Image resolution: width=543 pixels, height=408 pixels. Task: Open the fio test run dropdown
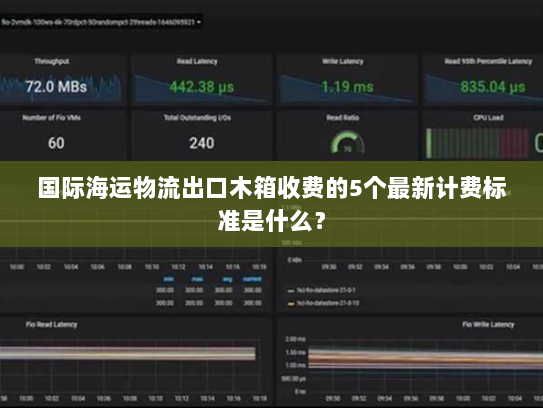[101, 22]
